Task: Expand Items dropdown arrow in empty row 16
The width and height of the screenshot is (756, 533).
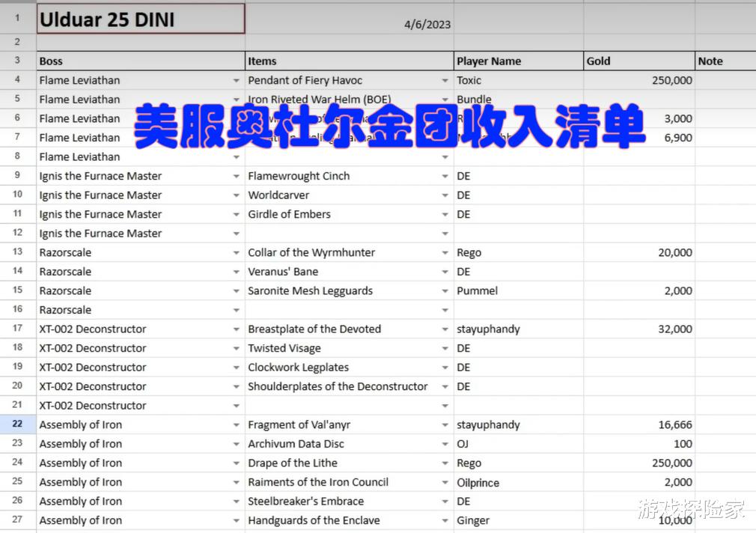Action: [x=445, y=310]
